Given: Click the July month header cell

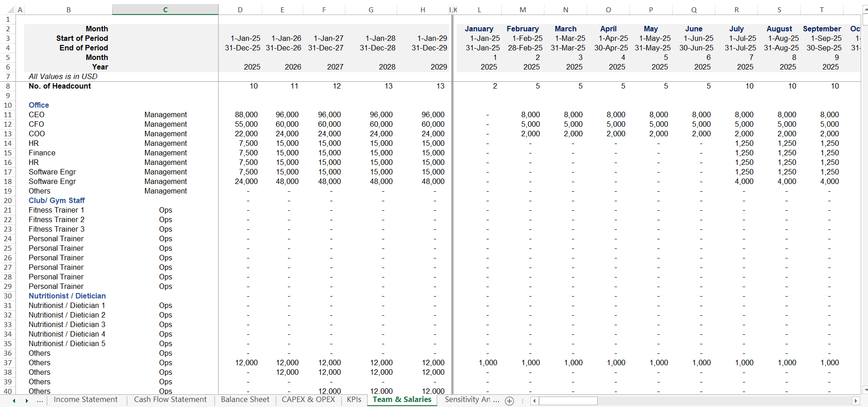Looking at the screenshot, I should pyautogui.click(x=736, y=29).
